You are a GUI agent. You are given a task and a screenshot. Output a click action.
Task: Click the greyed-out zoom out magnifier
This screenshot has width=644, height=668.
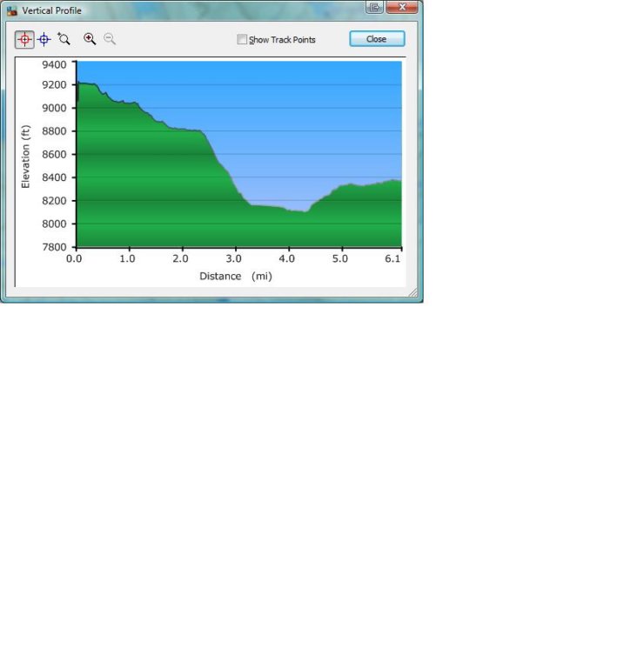coord(110,39)
